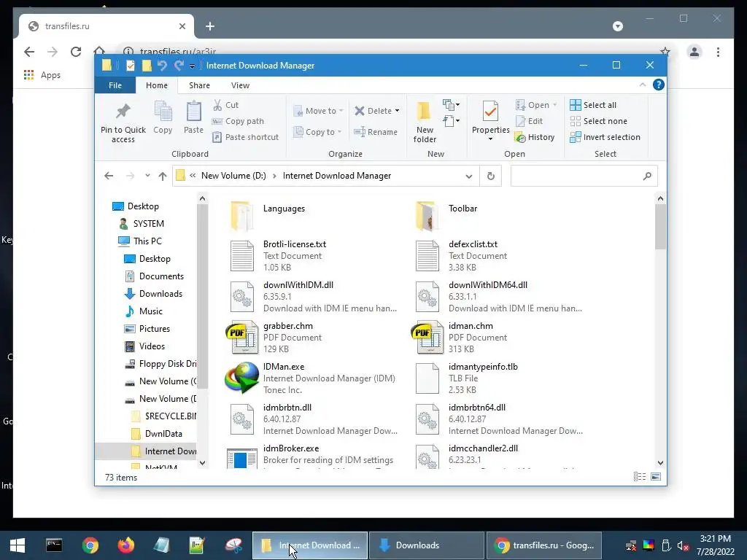
Task: Click the Paste ribbon icon
Action: pos(193,117)
